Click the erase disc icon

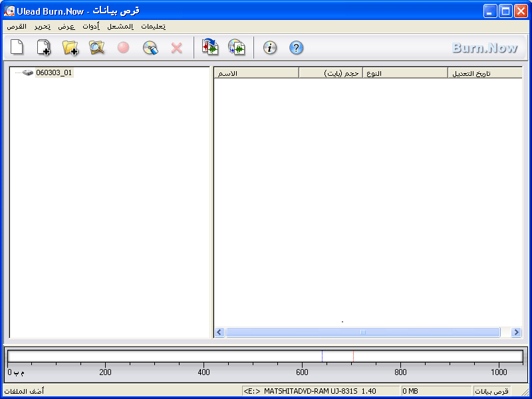click(x=150, y=48)
